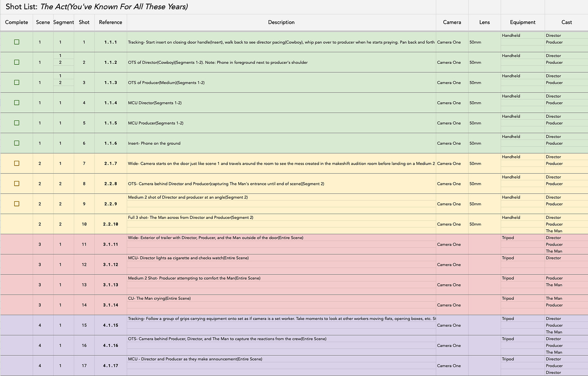Select the Shot column header
This screenshot has height=376, width=588.
pyautogui.click(x=84, y=22)
